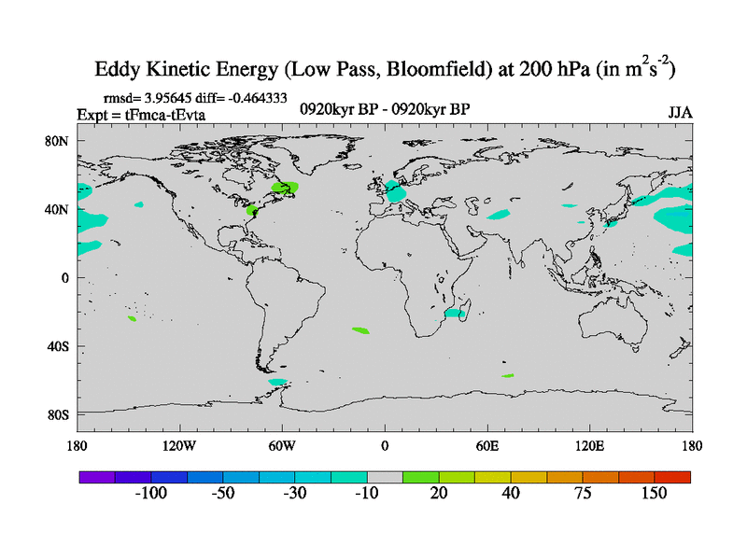Click the 150 colorbar label

coord(654,494)
